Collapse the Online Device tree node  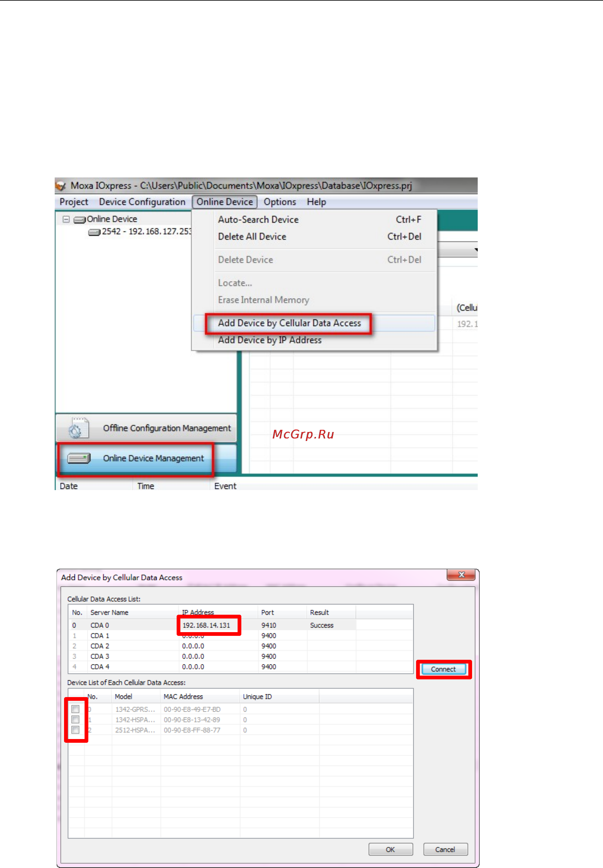[x=66, y=219]
